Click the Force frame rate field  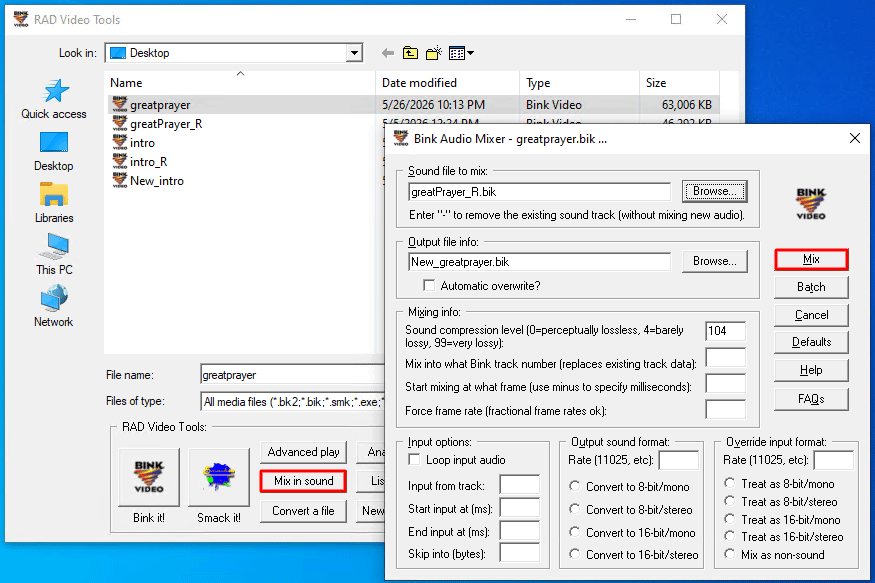coord(725,409)
